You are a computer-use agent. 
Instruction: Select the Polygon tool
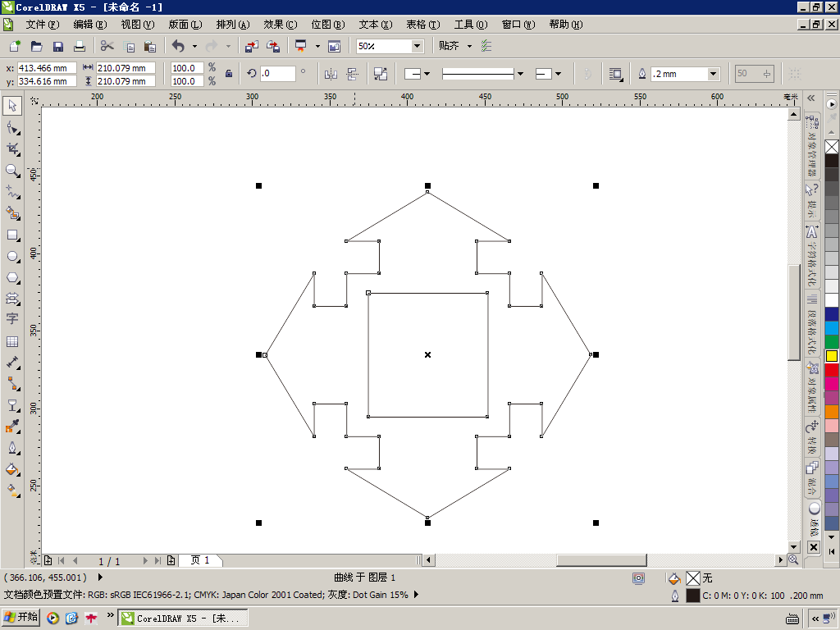[x=12, y=278]
